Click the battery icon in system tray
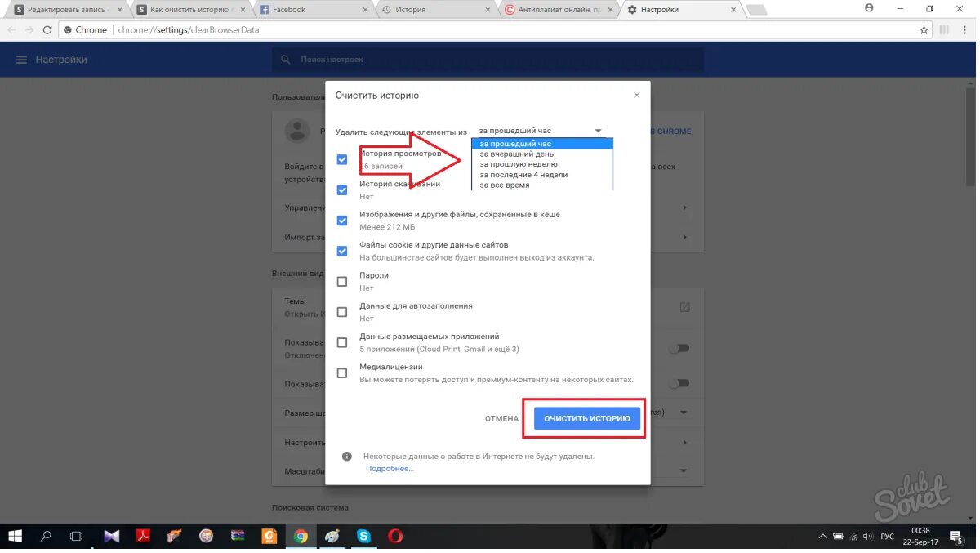The width and height of the screenshot is (980, 553). pyautogui.click(x=838, y=537)
